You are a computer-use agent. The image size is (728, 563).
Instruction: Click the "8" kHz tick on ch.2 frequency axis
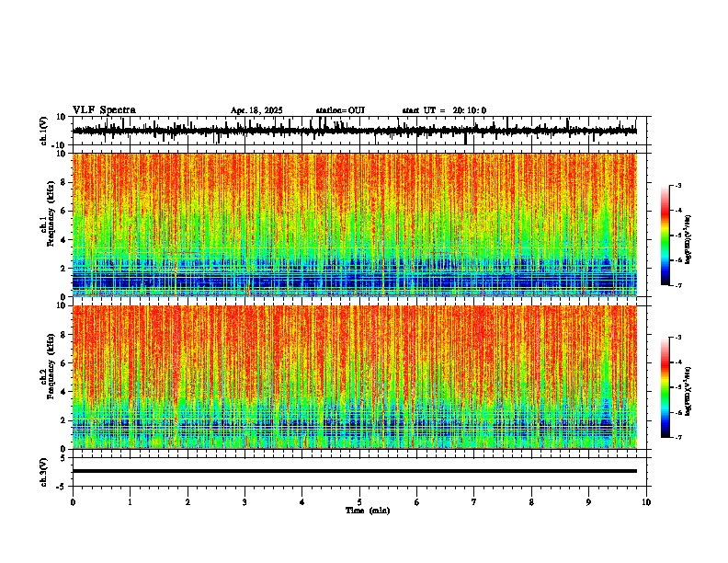63,335
